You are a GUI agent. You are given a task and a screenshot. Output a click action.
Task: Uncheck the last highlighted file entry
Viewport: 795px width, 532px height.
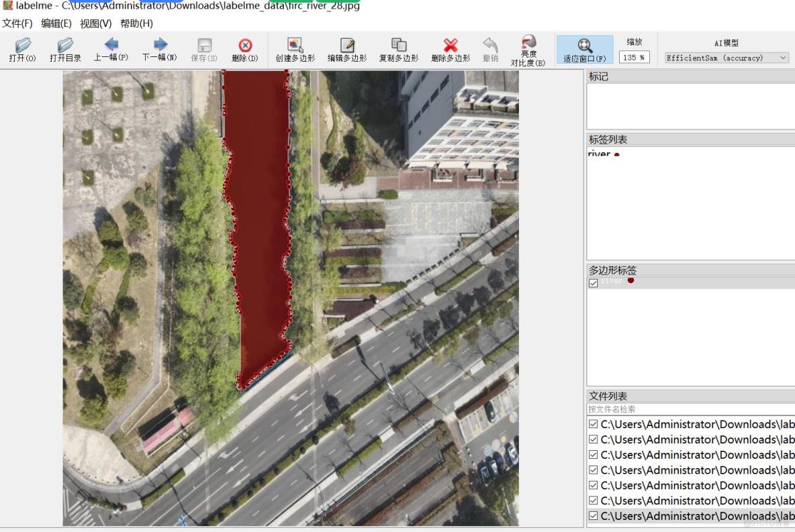592,516
